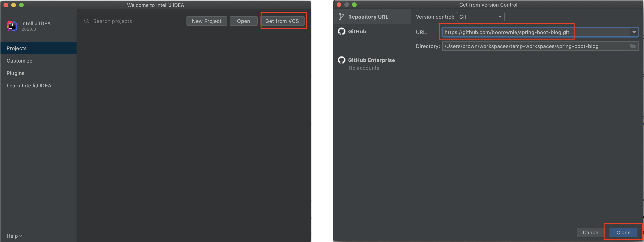Click into the Directory path field
The image size is (644, 242).
(x=535, y=46)
